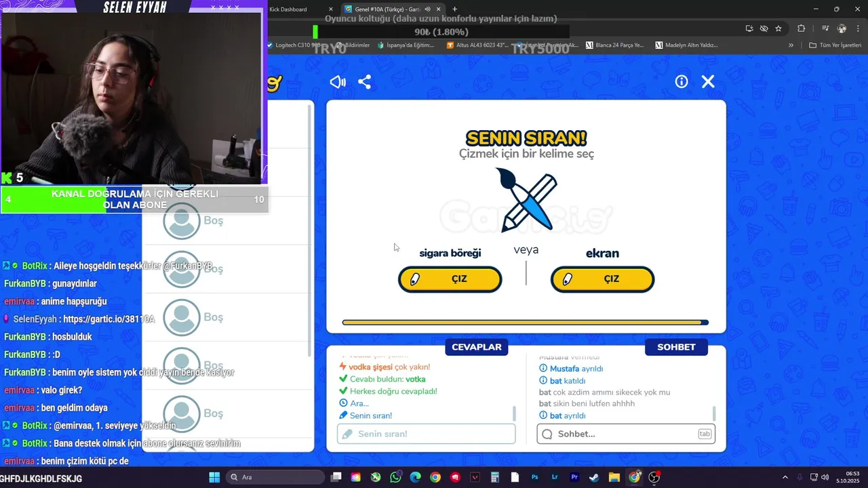Open Madelyn Altın Yaldız bookmark
The width and height of the screenshot is (868, 488).
point(686,45)
